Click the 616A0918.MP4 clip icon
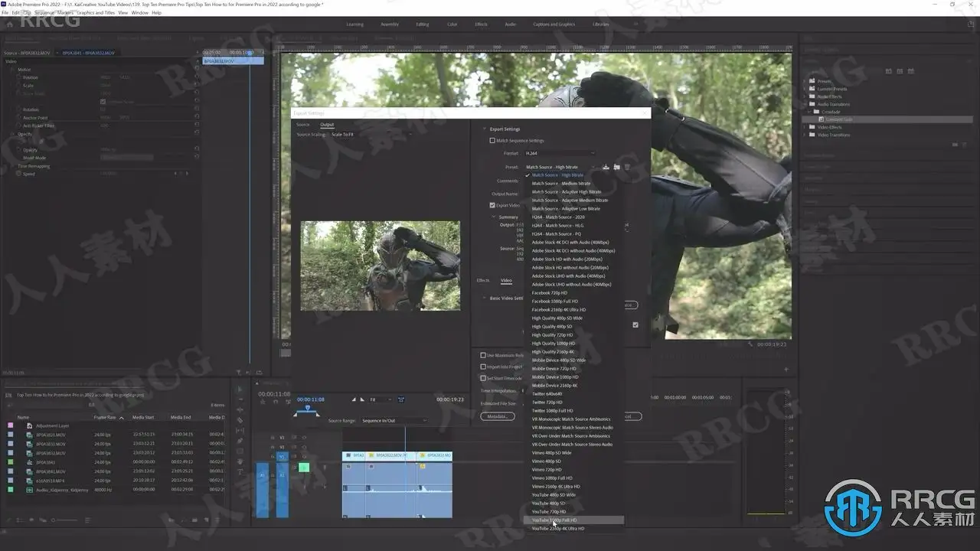980x551 pixels. click(29, 481)
